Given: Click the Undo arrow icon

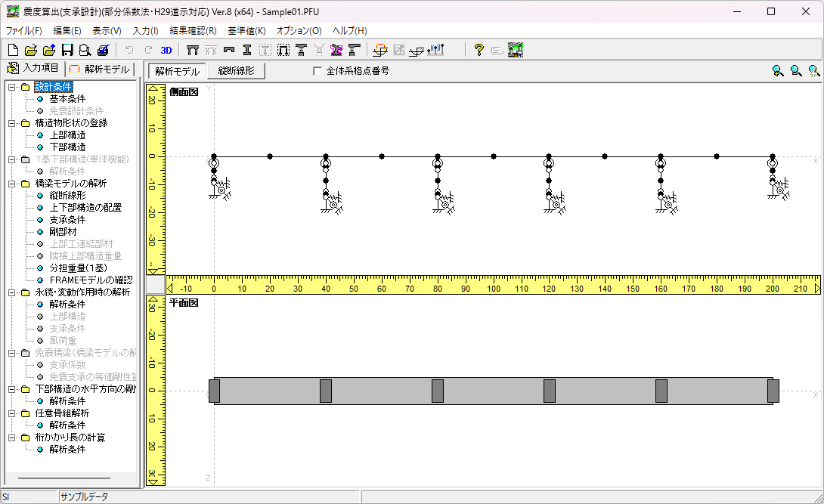Looking at the screenshot, I should (130, 50).
